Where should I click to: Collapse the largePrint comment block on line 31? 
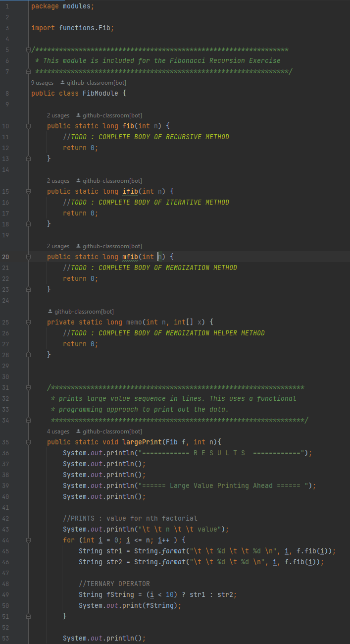point(28,387)
